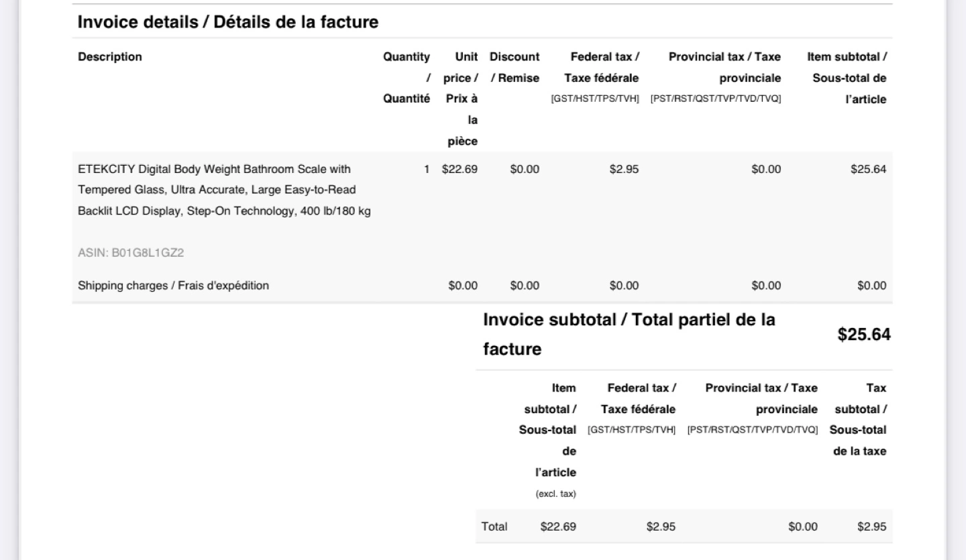Click the Tax subtotal column header

858,420
